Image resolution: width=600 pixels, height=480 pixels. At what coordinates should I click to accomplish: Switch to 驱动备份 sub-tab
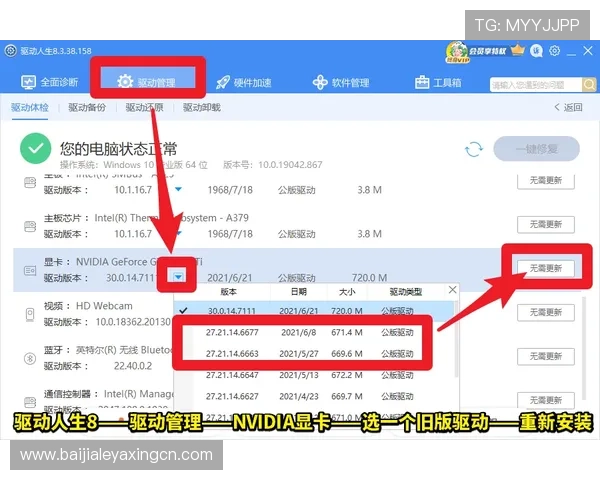87,108
